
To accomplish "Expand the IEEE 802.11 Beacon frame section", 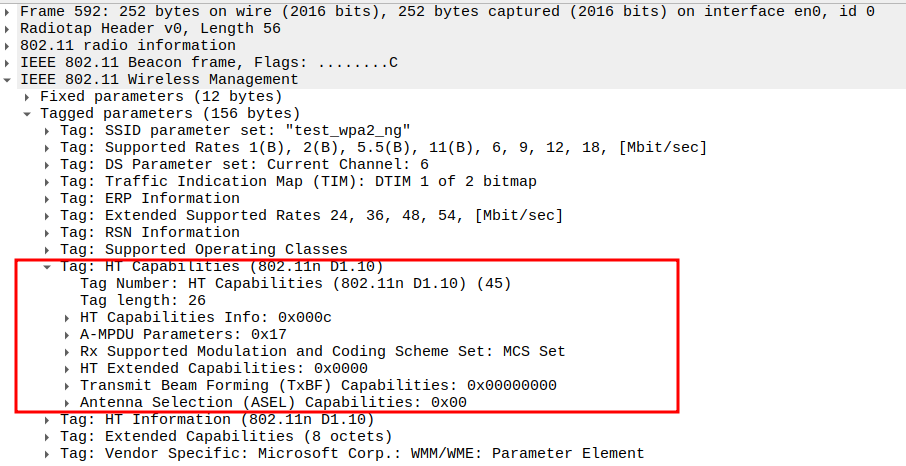I will (x=9, y=62).
